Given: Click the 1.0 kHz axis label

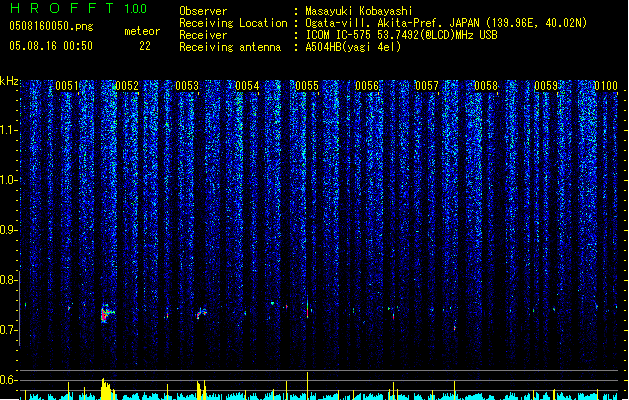Looking at the screenshot, I should point(8,180).
